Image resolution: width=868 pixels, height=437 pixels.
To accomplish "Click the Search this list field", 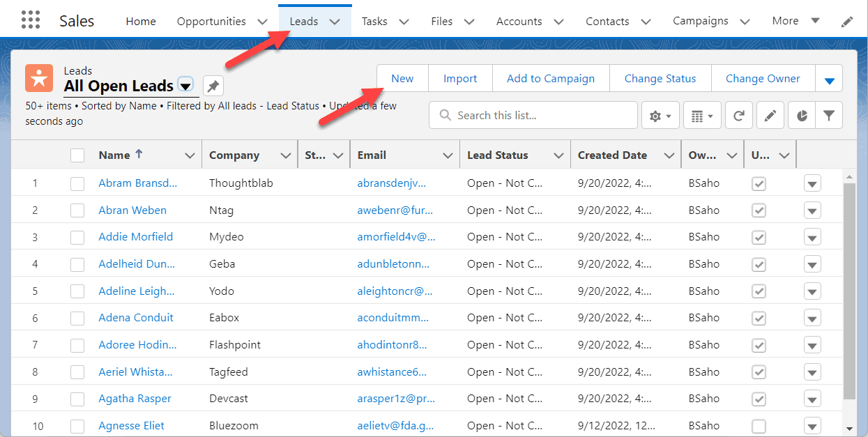I will [x=533, y=115].
